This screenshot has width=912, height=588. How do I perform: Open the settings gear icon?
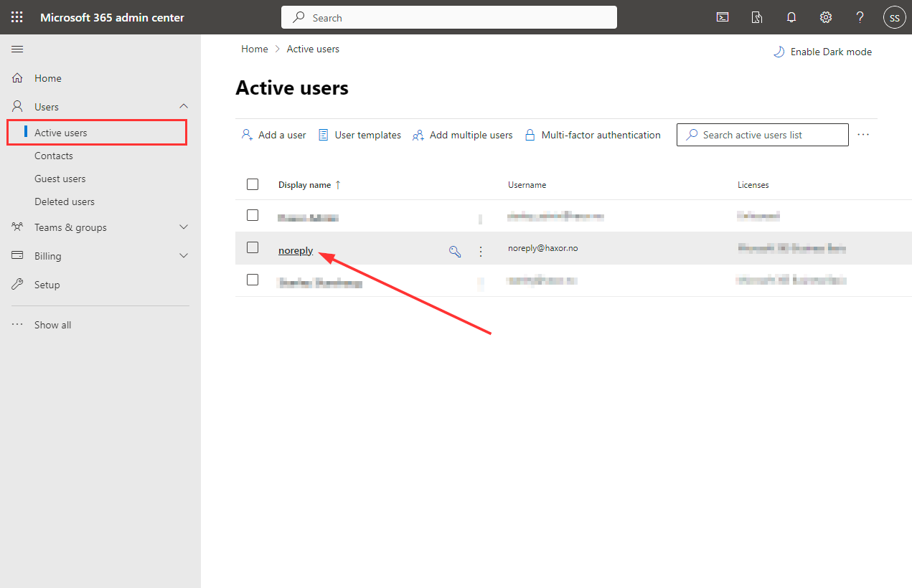coord(826,17)
